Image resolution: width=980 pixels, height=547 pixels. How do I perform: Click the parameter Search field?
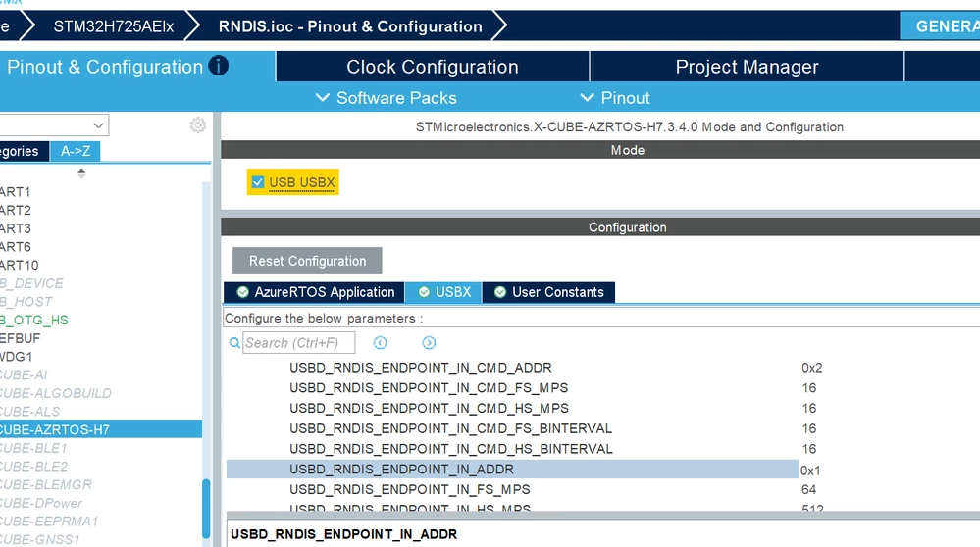pos(299,343)
